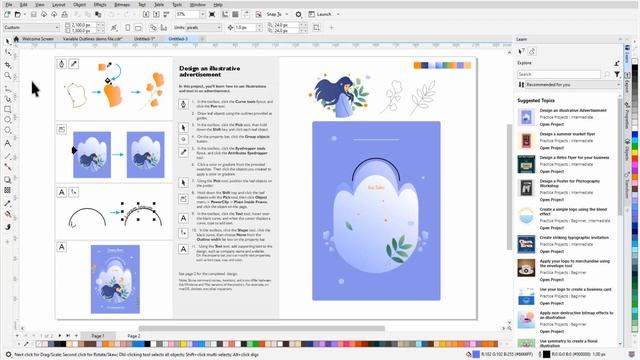
Task: Click the Search field in Learn panel
Action: (559, 74)
